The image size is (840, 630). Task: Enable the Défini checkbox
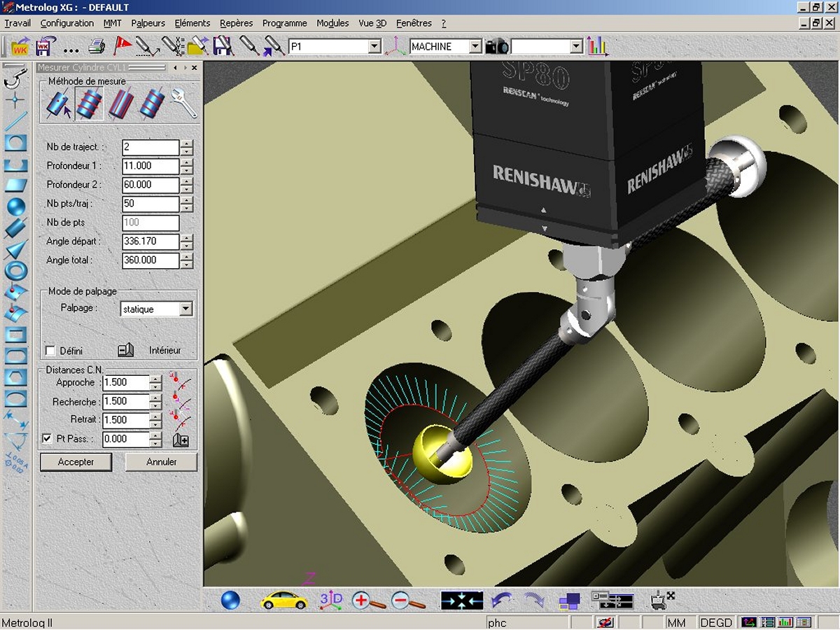(50, 351)
